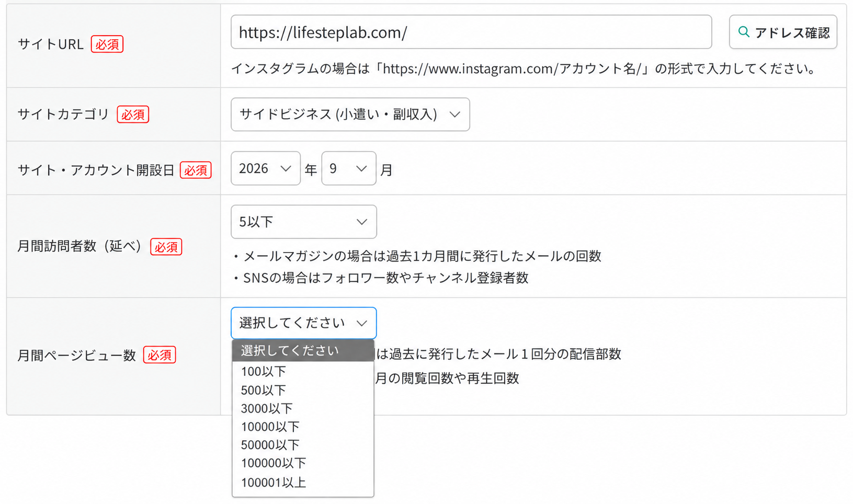Click the 月 unit label after month dropdown
This screenshot has width=853, height=504.
(386, 170)
